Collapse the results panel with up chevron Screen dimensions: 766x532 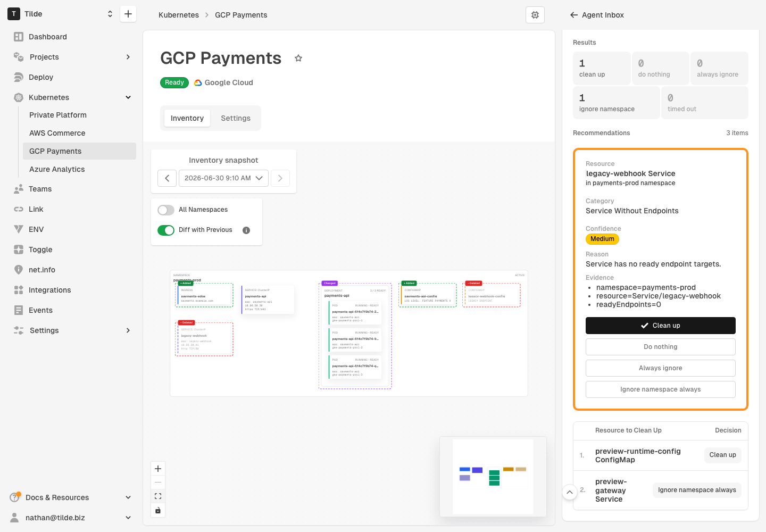click(570, 492)
